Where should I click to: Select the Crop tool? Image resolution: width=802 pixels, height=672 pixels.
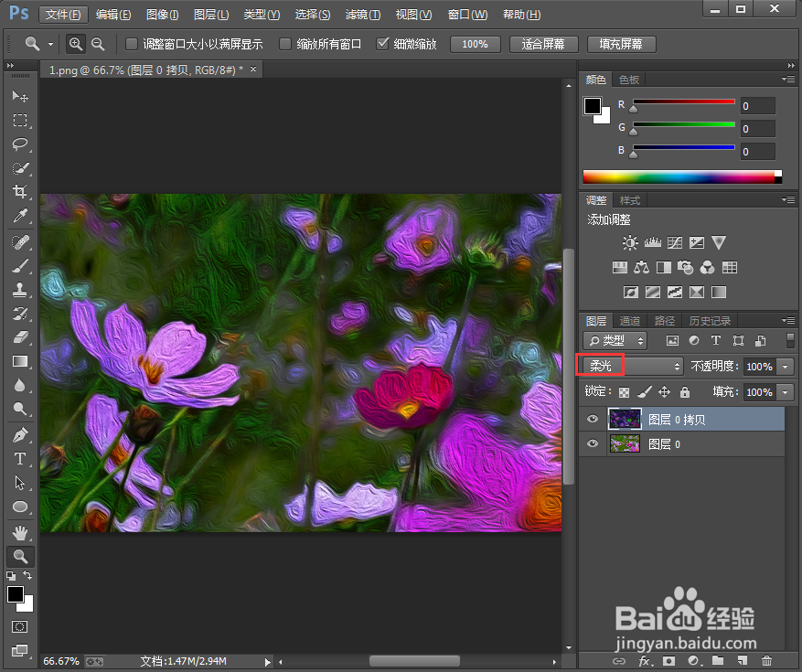[20, 192]
